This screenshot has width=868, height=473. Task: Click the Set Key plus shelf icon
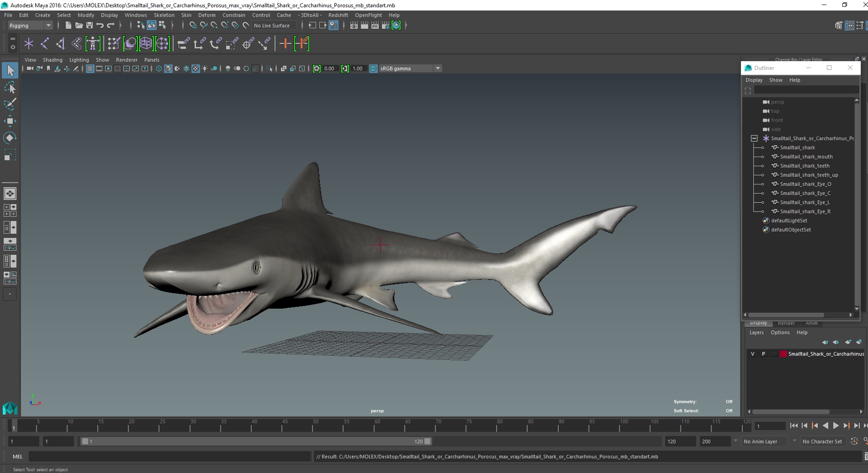tap(285, 44)
